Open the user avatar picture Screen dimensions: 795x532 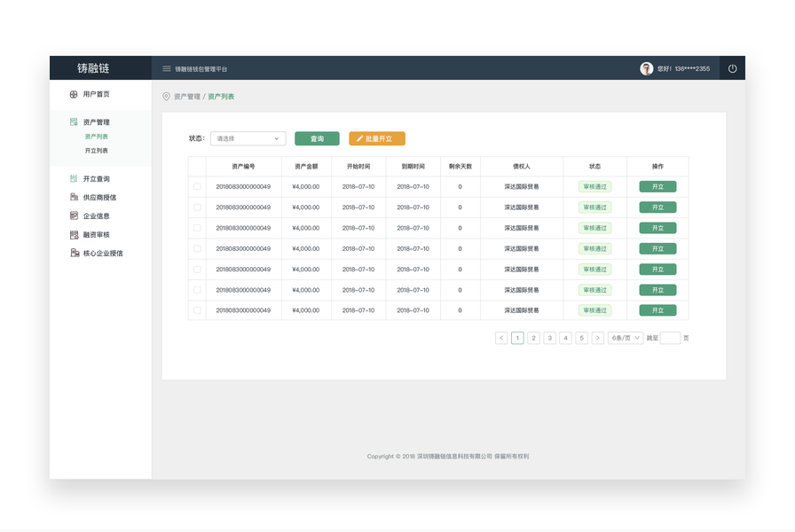647,68
